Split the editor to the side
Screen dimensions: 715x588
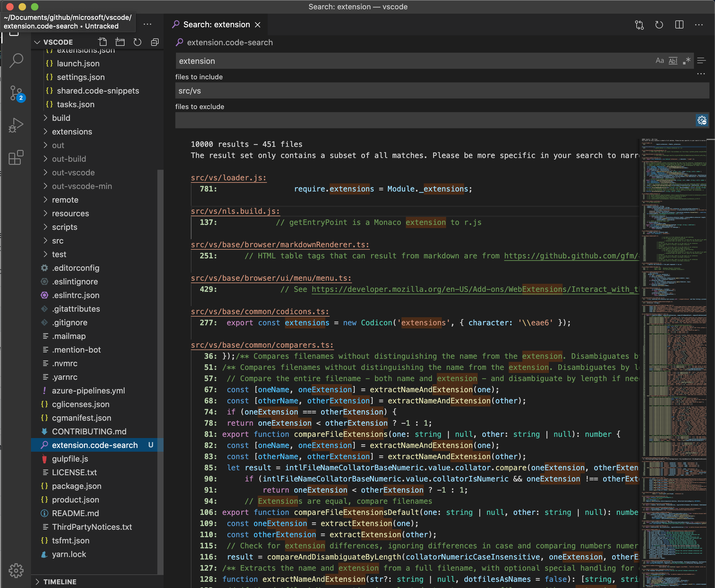pos(679,24)
